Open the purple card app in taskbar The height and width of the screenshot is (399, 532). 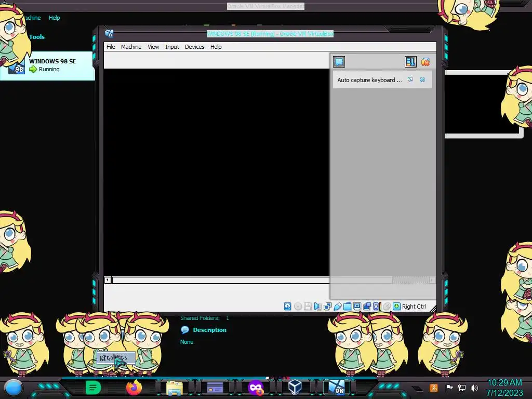(x=215, y=388)
